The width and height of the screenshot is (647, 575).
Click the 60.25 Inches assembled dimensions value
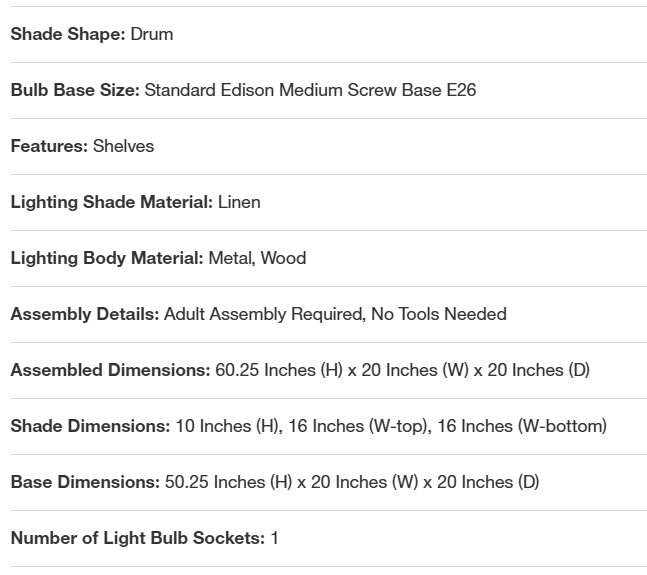click(402, 370)
